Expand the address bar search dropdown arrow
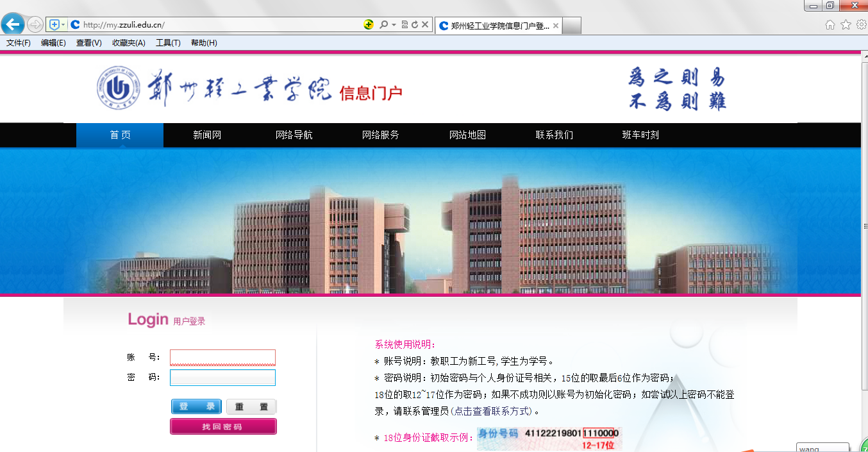This screenshot has width=868, height=452. (x=394, y=24)
